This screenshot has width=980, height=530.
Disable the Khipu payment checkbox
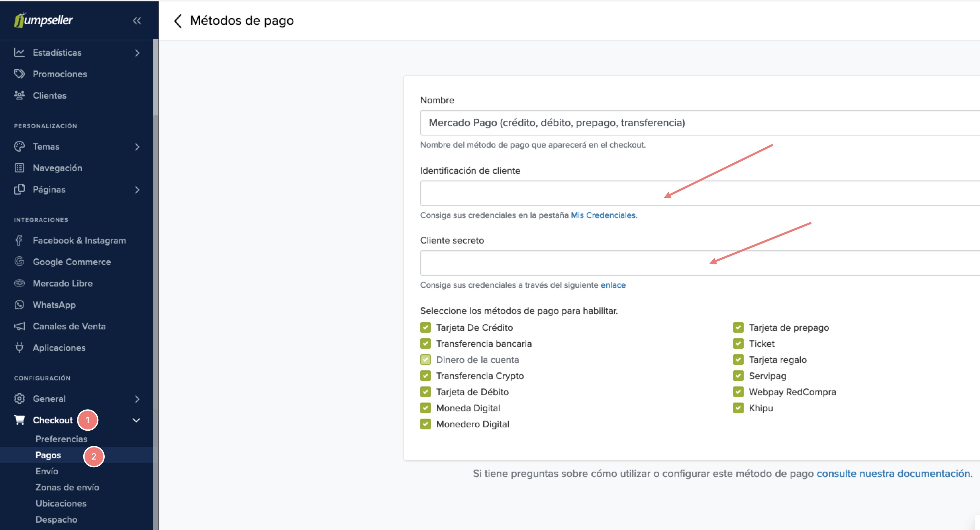pyautogui.click(x=738, y=408)
